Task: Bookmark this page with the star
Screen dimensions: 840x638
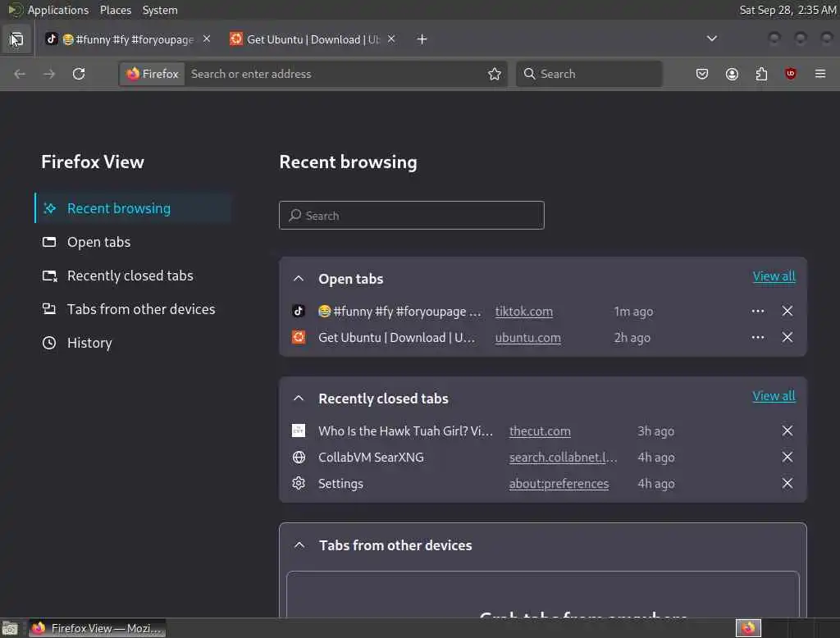Action: click(495, 74)
